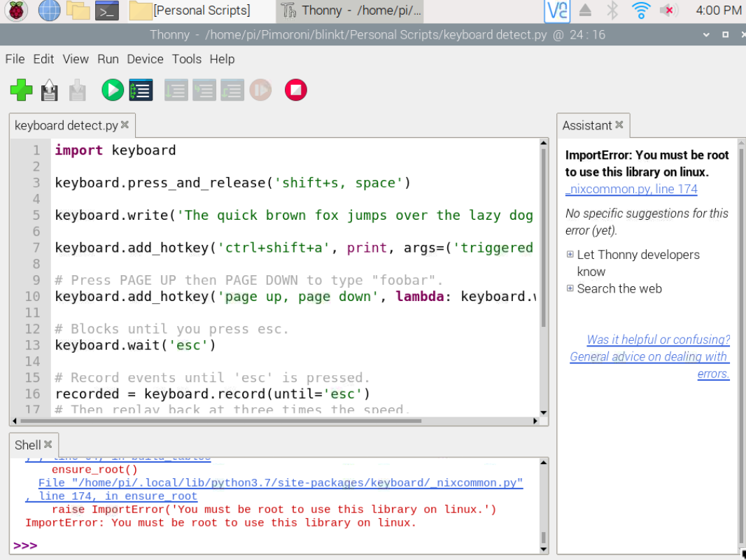Click the Resume debugging icon

tap(260, 90)
